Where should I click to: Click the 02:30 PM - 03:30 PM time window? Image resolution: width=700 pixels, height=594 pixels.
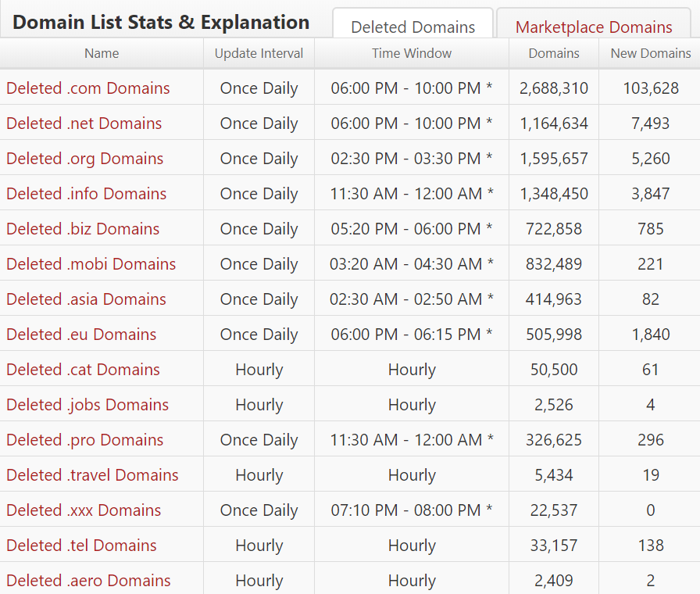pyautogui.click(x=411, y=159)
